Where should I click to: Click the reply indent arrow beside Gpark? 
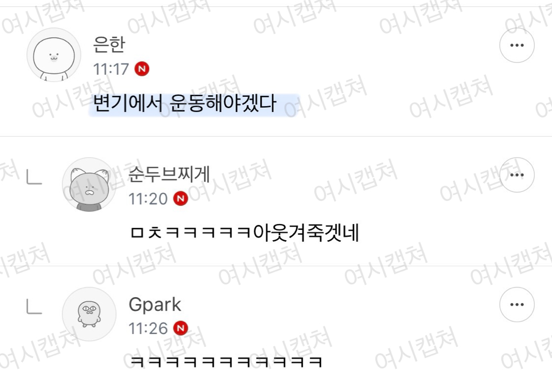click(34, 306)
